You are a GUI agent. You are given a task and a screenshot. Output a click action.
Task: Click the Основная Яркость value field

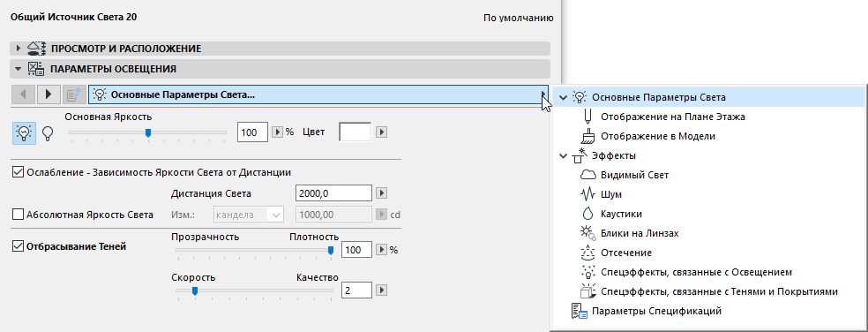pyautogui.click(x=253, y=132)
